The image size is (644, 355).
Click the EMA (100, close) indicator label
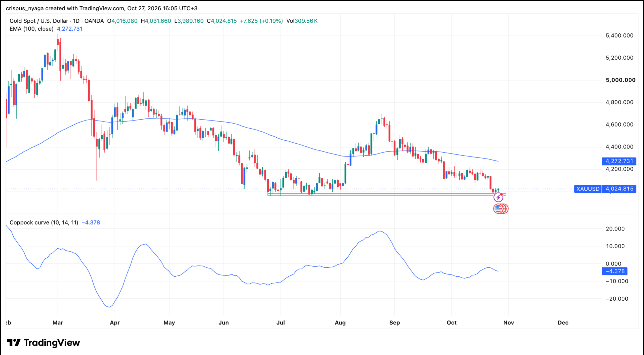pyautogui.click(x=31, y=29)
